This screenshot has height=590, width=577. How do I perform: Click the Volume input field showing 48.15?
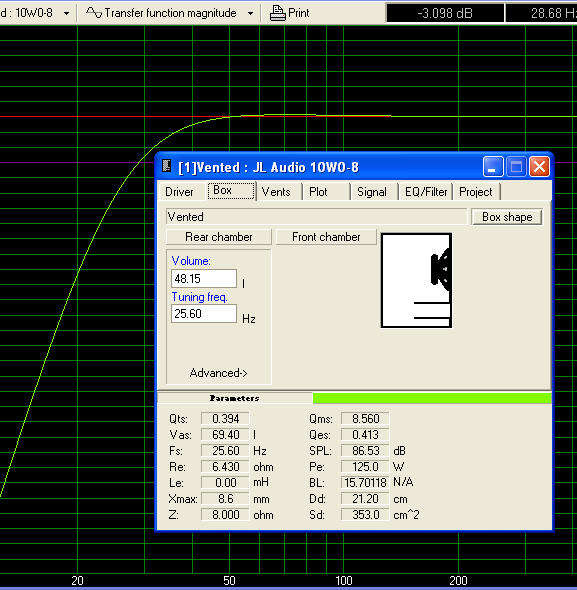coord(204,279)
